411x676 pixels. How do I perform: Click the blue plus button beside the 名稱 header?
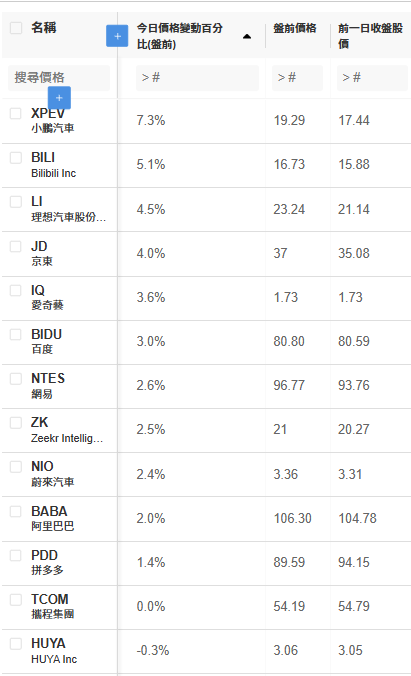click(x=117, y=36)
